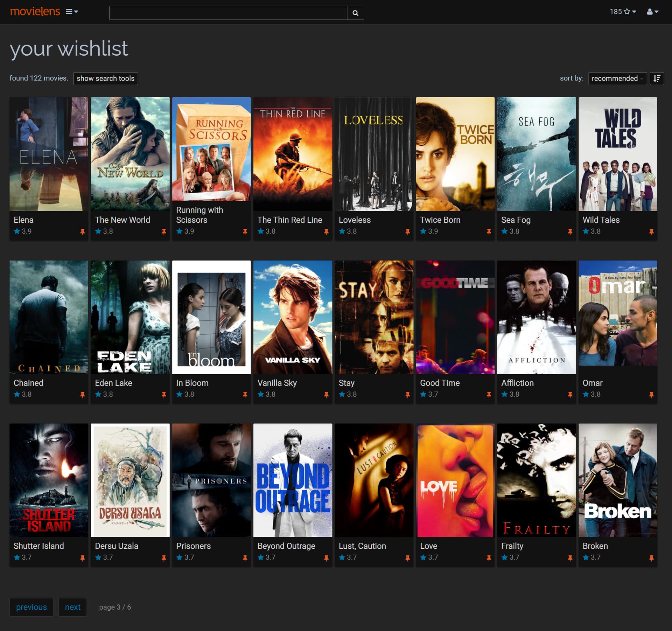Click the 'Running with Scissors' title link
This screenshot has width=672, height=631.
(x=199, y=215)
